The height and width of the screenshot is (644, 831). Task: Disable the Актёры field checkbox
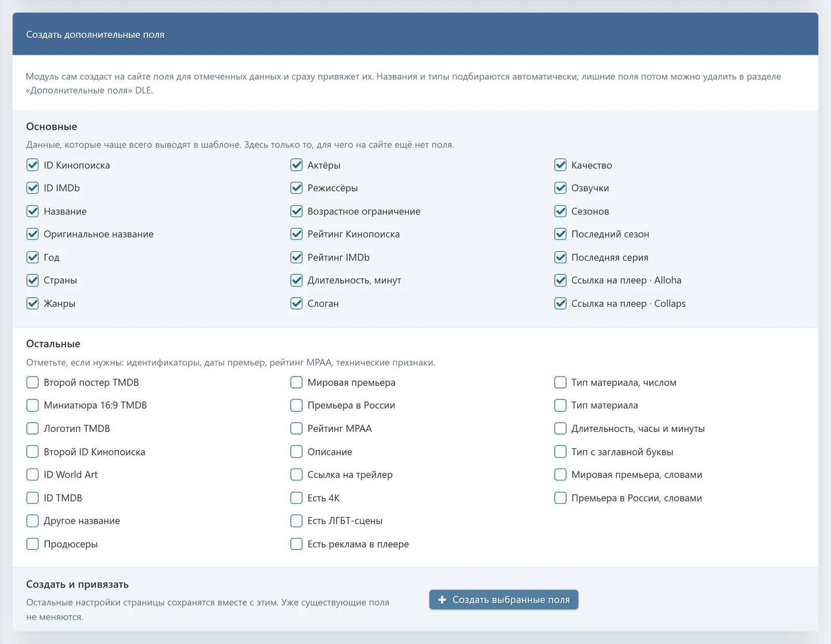tap(297, 165)
